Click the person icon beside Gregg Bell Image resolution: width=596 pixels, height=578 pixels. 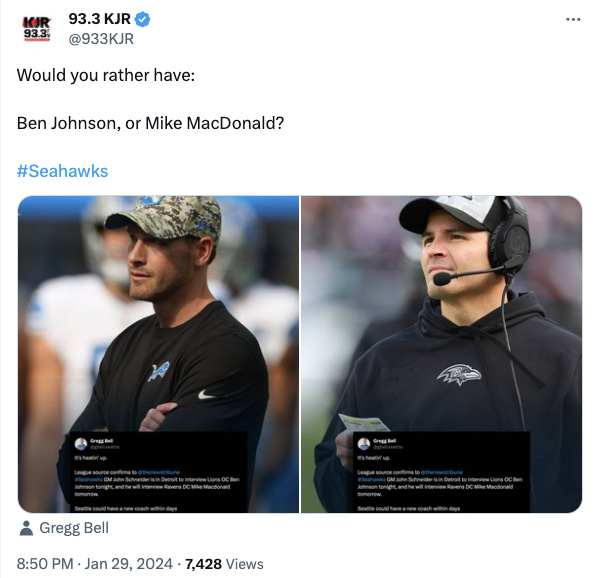click(x=26, y=528)
